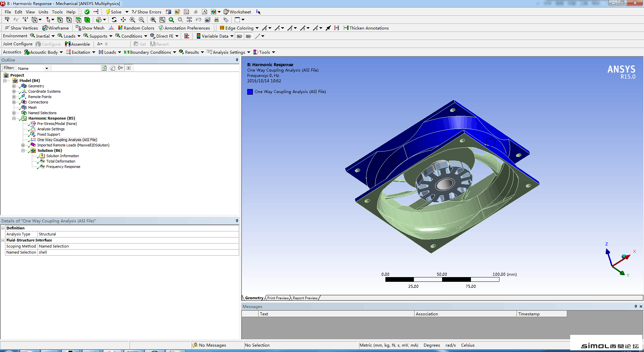Click the Tags toolbar icon

tap(226, 20)
